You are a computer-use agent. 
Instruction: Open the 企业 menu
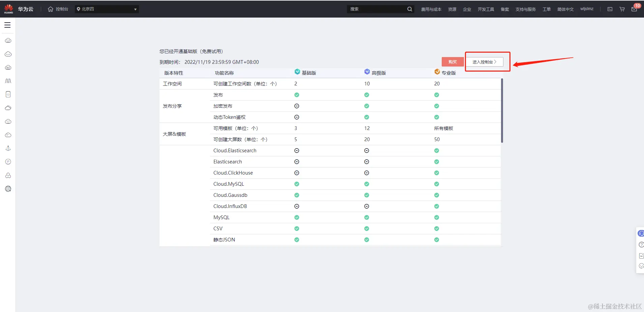[467, 9]
